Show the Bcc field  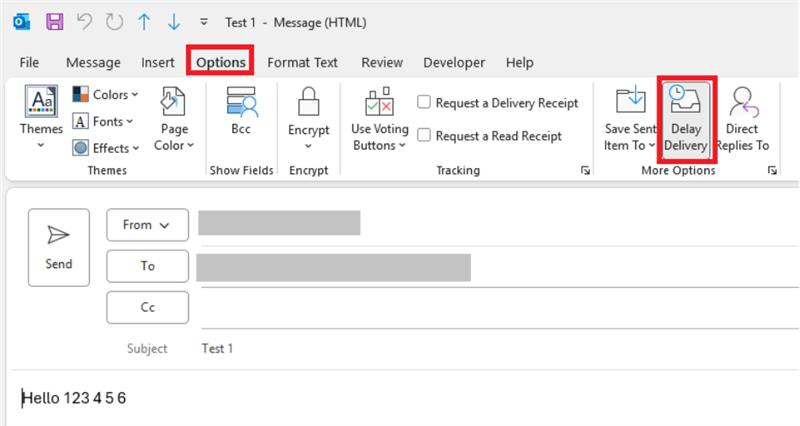coord(241,111)
